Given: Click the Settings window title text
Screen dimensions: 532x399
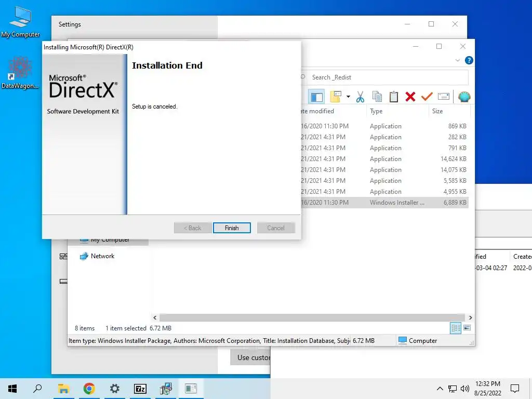Looking at the screenshot, I should pos(70,24).
